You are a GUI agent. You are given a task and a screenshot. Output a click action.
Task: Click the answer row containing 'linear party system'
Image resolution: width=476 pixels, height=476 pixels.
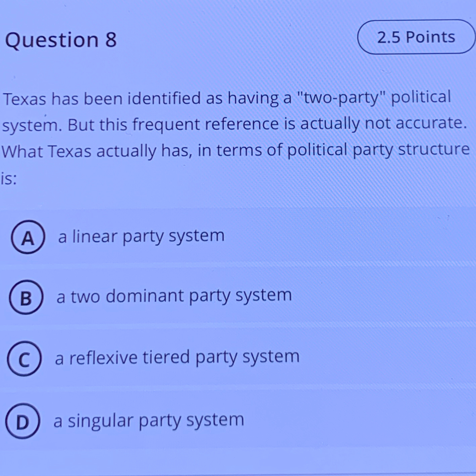point(141,236)
